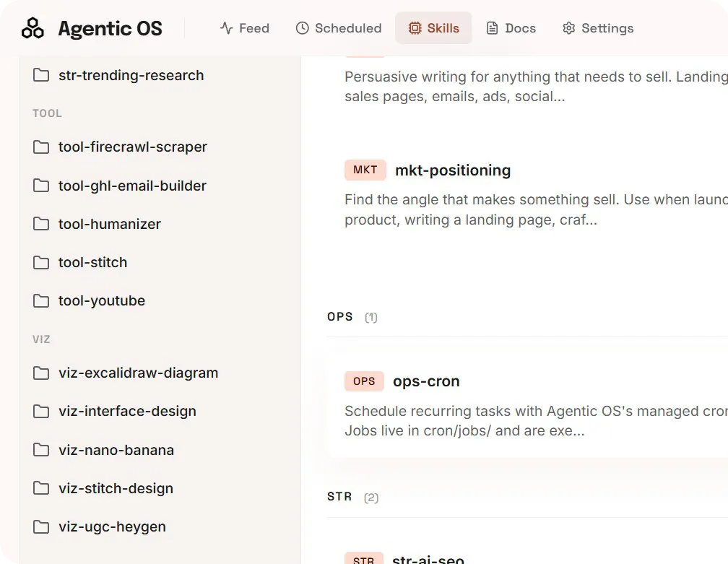The width and height of the screenshot is (728, 564).
Task: Click the mkt-positioning description text
Action: click(536, 209)
